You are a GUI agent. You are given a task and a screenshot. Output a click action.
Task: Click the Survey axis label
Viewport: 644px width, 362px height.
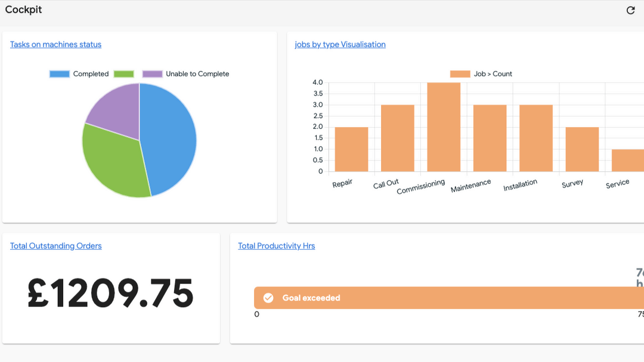[x=572, y=184]
